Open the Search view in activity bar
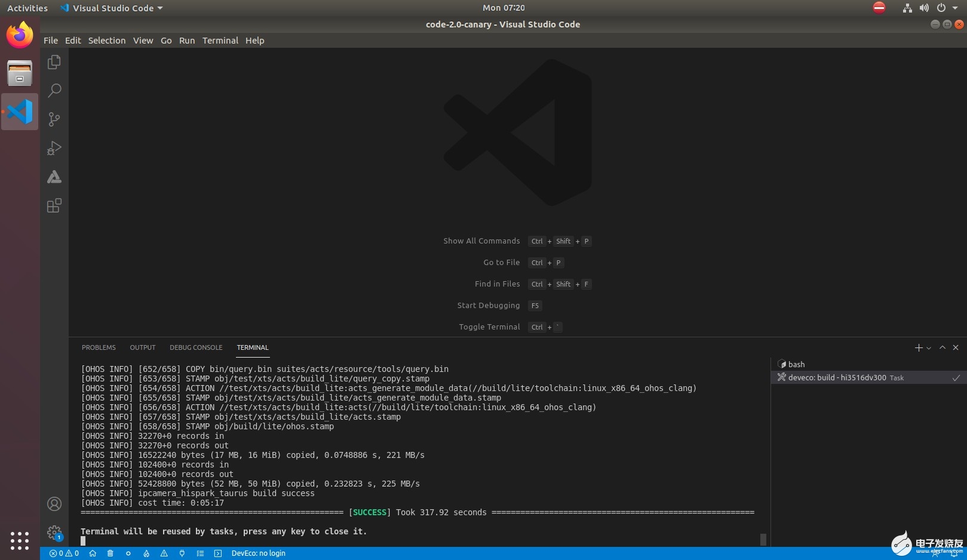The width and height of the screenshot is (967, 560). click(x=54, y=91)
